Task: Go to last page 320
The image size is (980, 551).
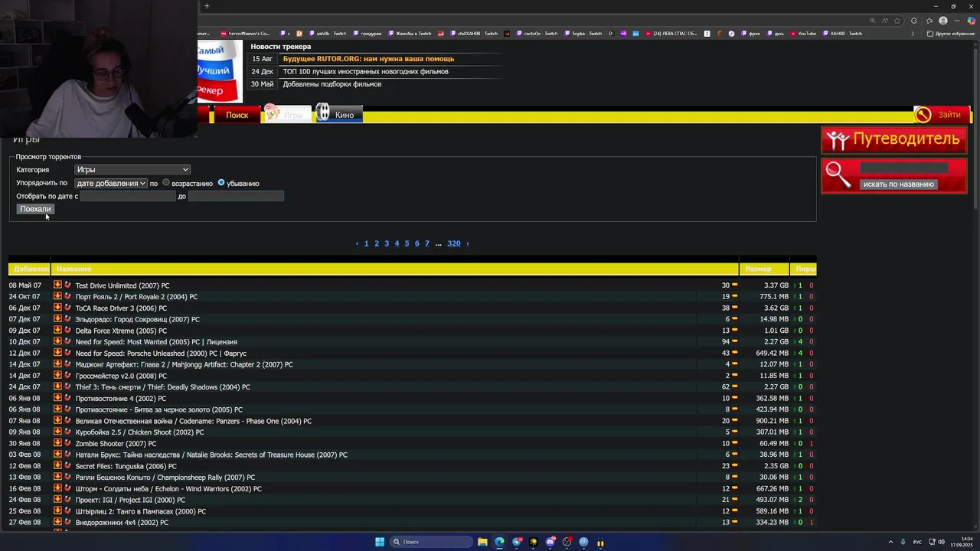Action: [454, 243]
